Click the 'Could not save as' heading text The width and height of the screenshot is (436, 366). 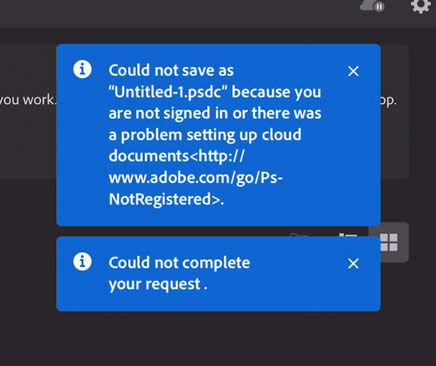pos(171,70)
